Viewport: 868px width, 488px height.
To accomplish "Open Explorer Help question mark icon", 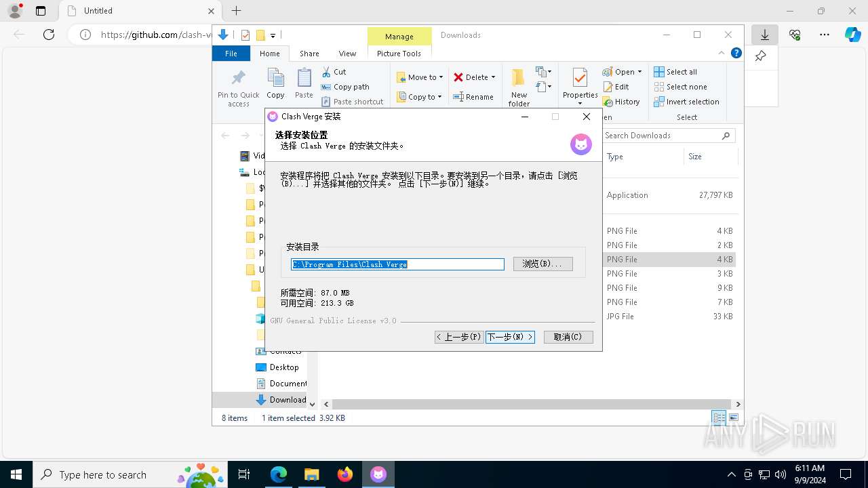I will (736, 53).
